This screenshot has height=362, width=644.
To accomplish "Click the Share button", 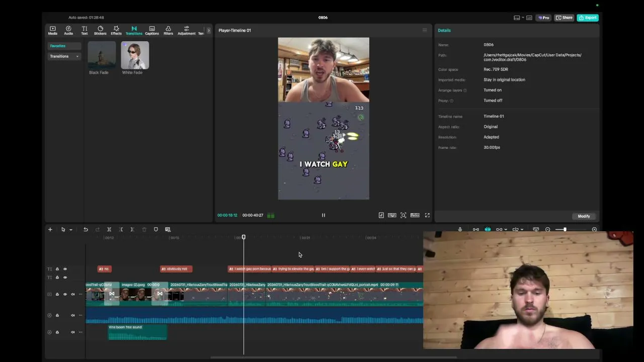I will pyautogui.click(x=564, y=18).
